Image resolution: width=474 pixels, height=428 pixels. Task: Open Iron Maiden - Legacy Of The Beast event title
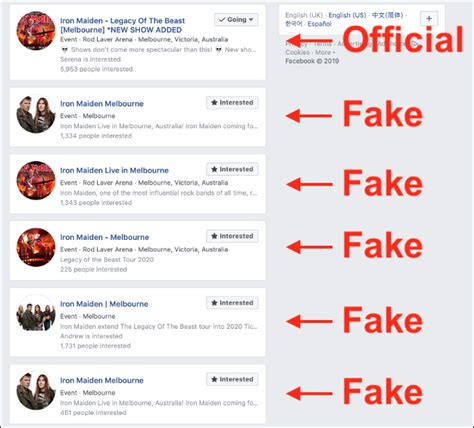122,25
